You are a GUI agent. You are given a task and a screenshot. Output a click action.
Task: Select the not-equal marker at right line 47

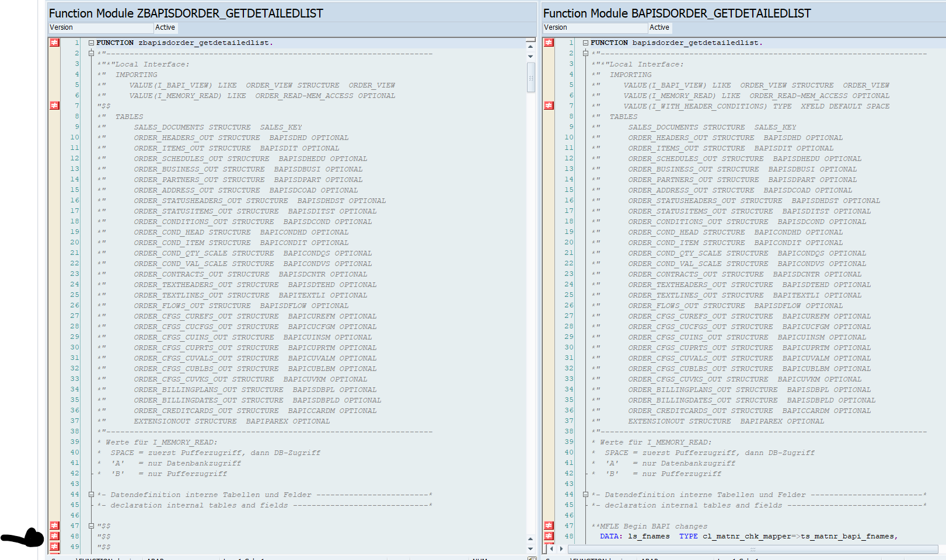pos(549,526)
